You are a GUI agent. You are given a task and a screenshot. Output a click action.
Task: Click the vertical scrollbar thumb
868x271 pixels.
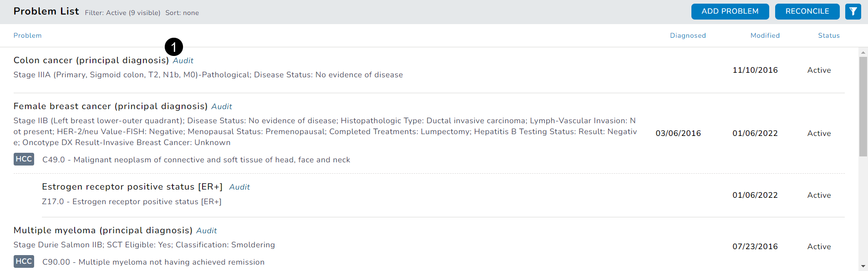[863, 107]
